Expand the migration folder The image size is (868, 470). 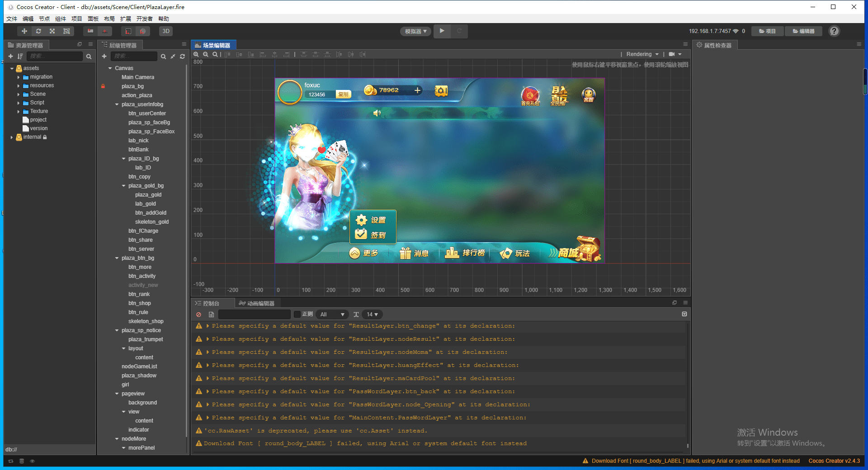pyautogui.click(x=19, y=77)
